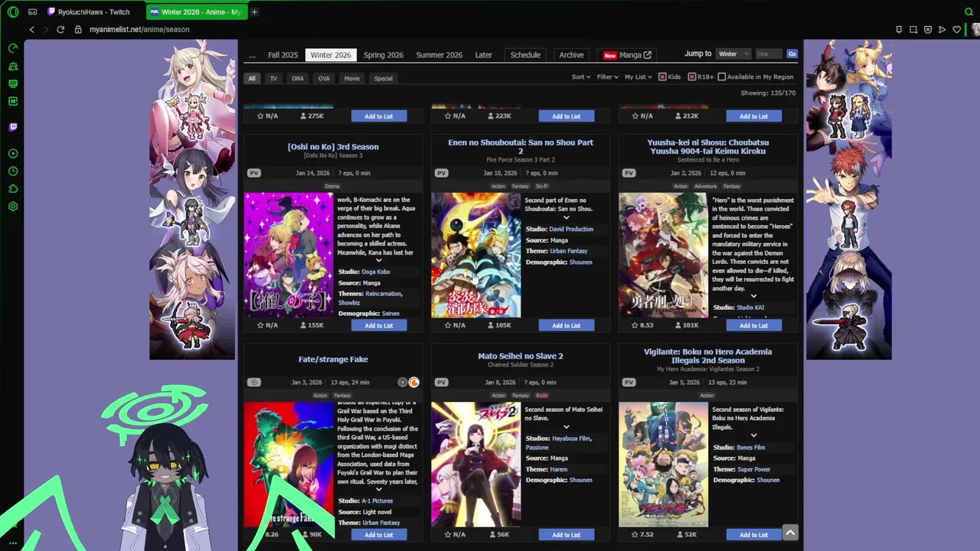The height and width of the screenshot is (551, 980).
Task: Open the Sort dropdown
Action: pos(581,77)
